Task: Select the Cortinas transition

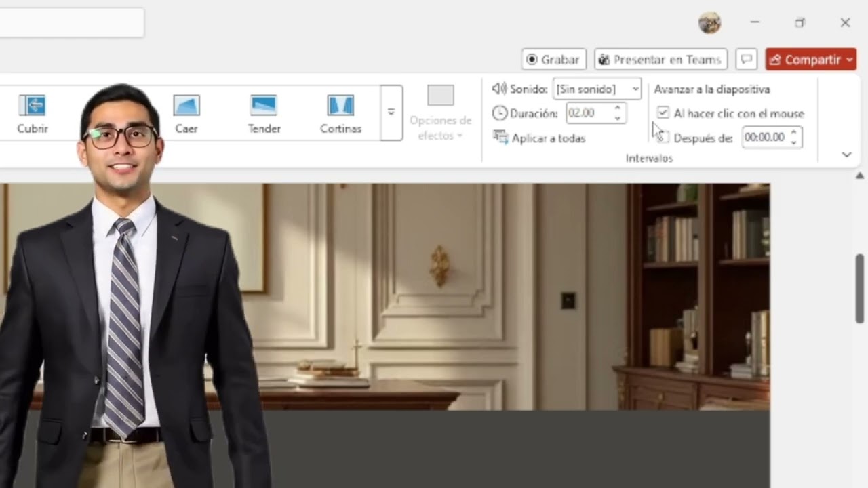Action: click(340, 113)
